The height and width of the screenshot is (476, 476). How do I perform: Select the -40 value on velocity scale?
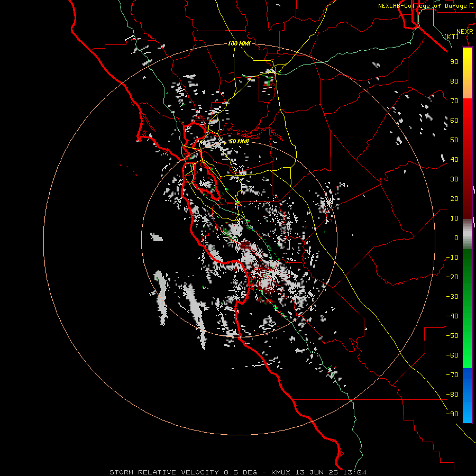[x=452, y=316]
